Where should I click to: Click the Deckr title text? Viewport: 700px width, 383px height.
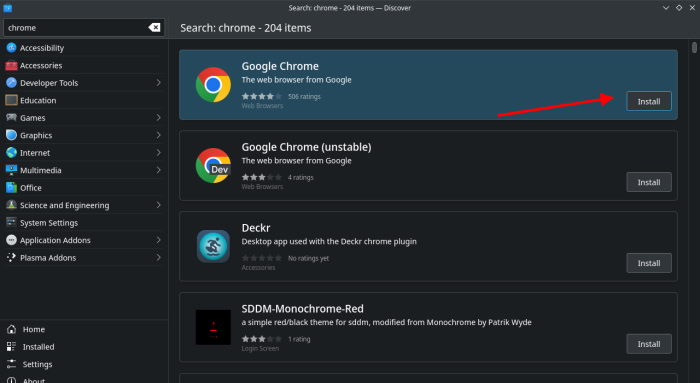256,228
